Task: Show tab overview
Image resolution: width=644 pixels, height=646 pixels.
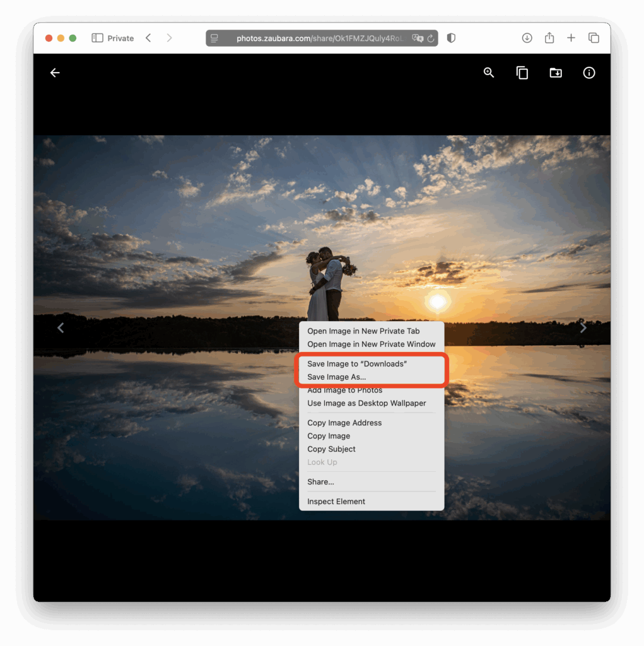Action: pyautogui.click(x=594, y=38)
